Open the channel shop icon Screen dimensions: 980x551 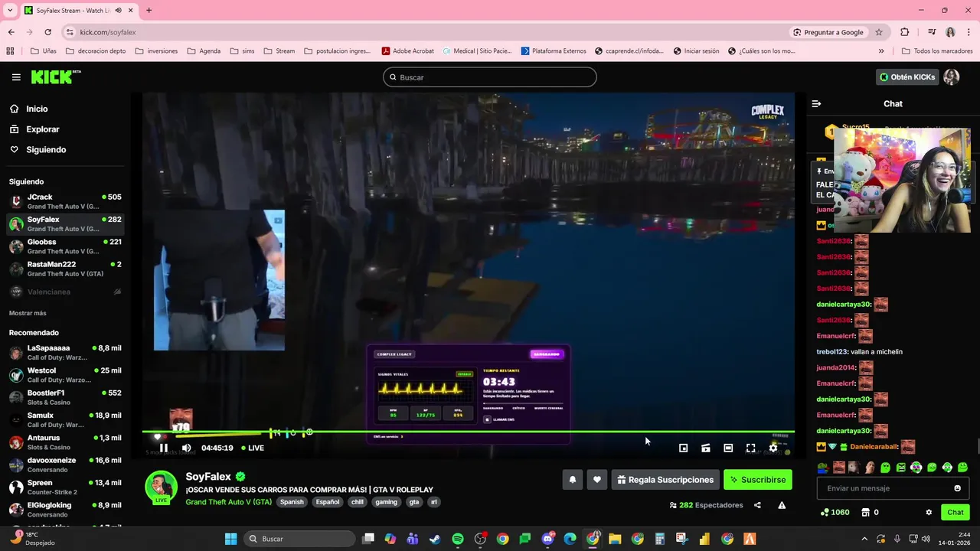866,513
